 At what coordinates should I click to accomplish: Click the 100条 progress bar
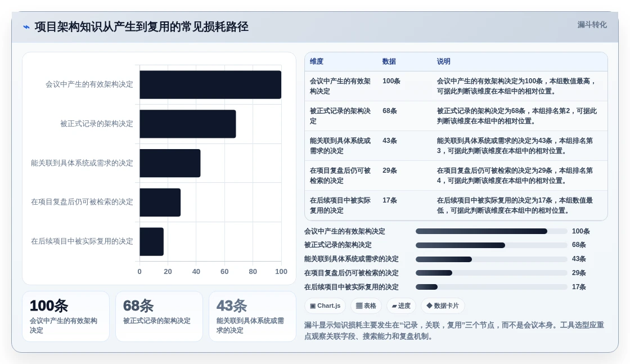pyautogui.click(x=492, y=231)
